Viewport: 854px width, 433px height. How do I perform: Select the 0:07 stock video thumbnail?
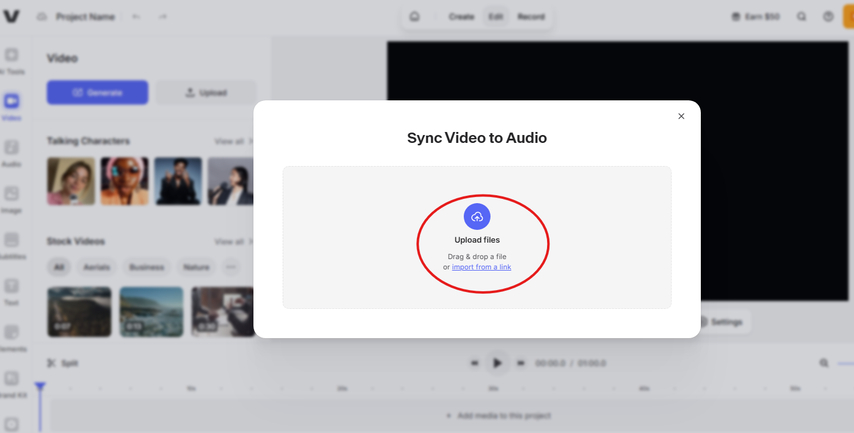point(80,312)
